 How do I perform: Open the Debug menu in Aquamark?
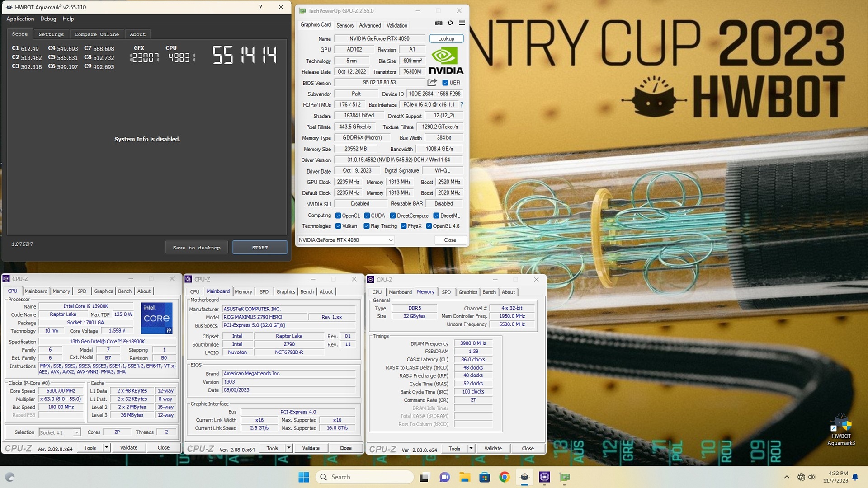point(48,19)
